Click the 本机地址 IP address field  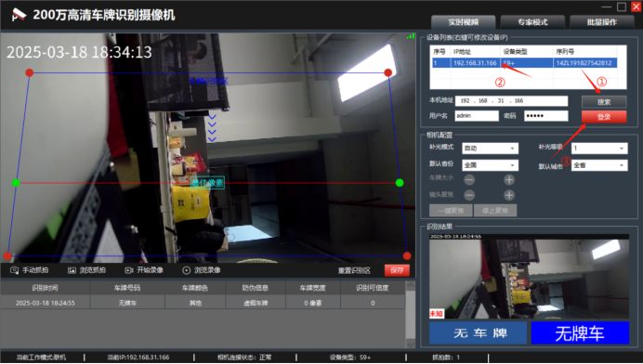pyautogui.click(x=511, y=101)
